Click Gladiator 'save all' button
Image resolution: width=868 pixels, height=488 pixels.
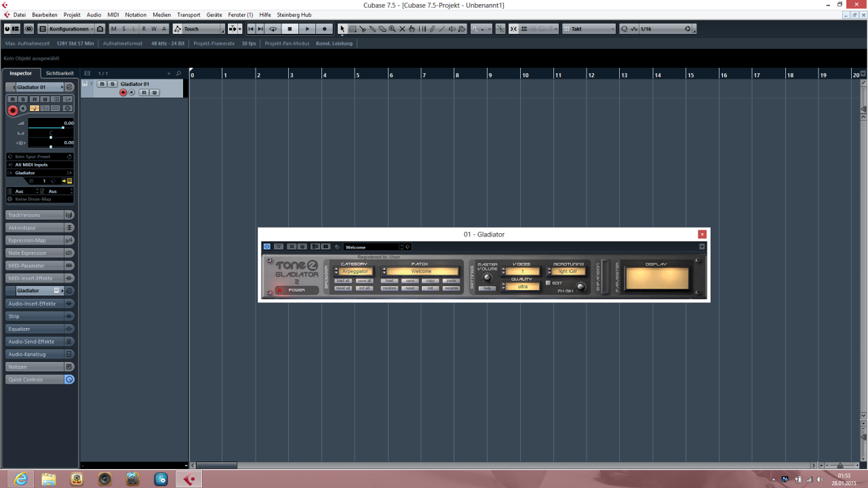coord(365,281)
